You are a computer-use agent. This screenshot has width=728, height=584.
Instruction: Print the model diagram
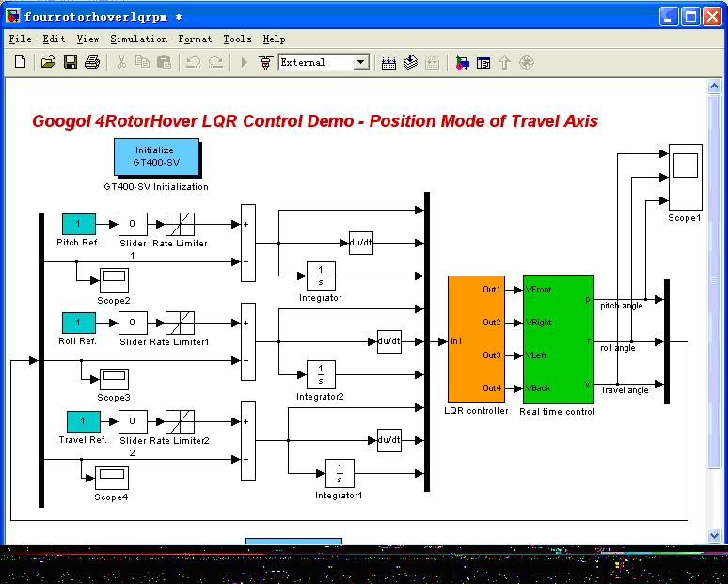[x=91, y=63]
